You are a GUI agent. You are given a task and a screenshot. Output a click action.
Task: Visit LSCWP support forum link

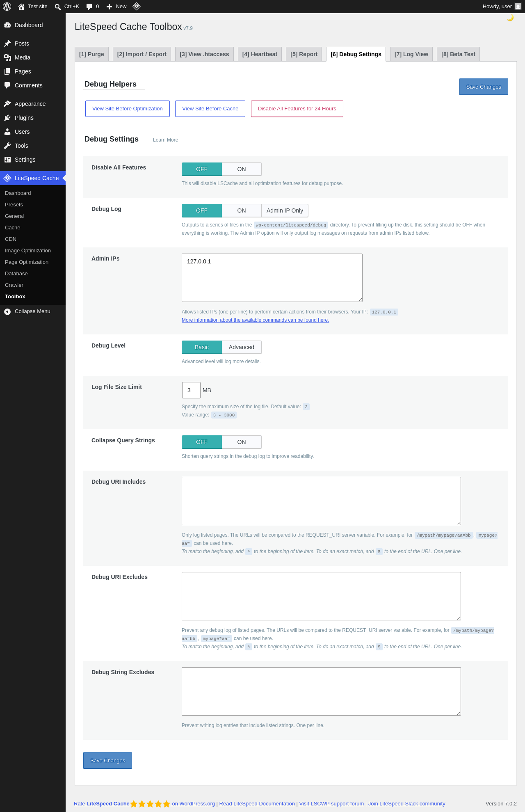331,804
